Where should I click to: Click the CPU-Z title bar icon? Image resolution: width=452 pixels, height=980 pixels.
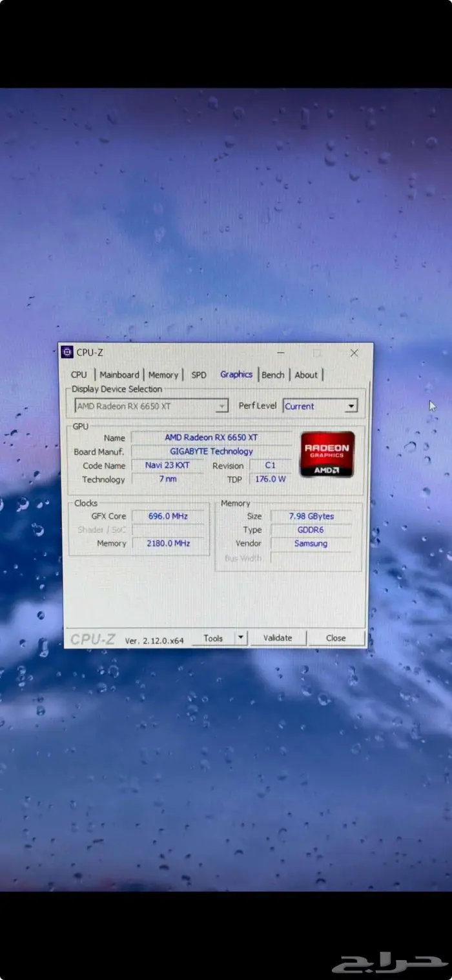pyautogui.click(x=67, y=352)
